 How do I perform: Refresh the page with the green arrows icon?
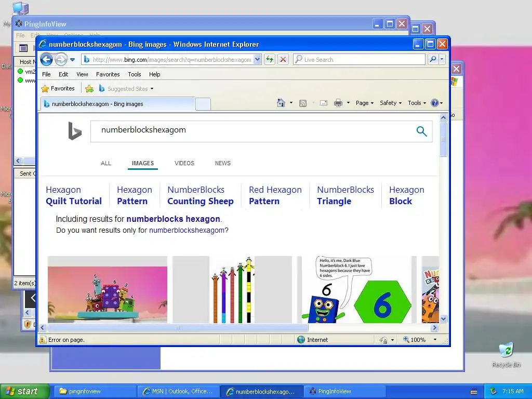[x=270, y=59]
